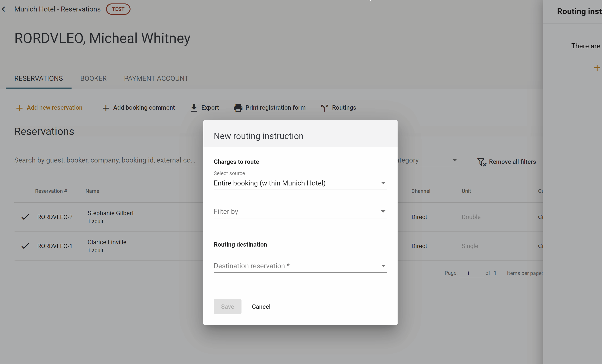Open the PAYMENT ACCOUNT tab
Image resolution: width=602 pixels, height=364 pixels.
click(156, 78)
